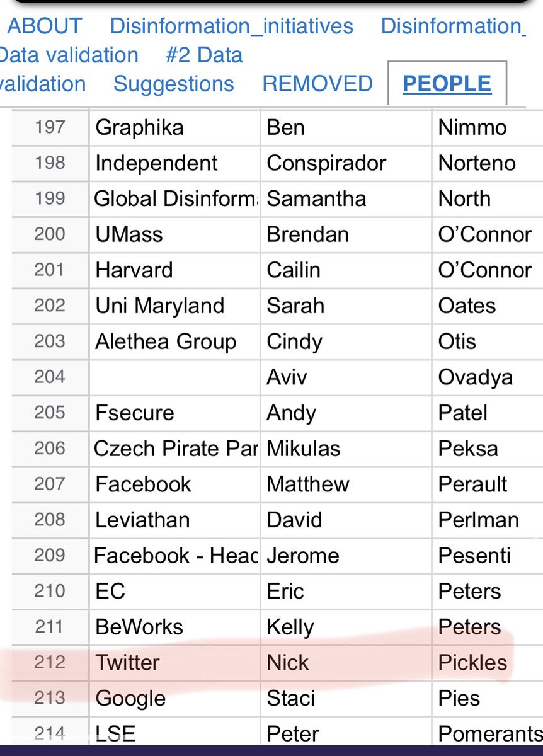Select the empty organization cell beside Aviv

click(x=174, y=377)
